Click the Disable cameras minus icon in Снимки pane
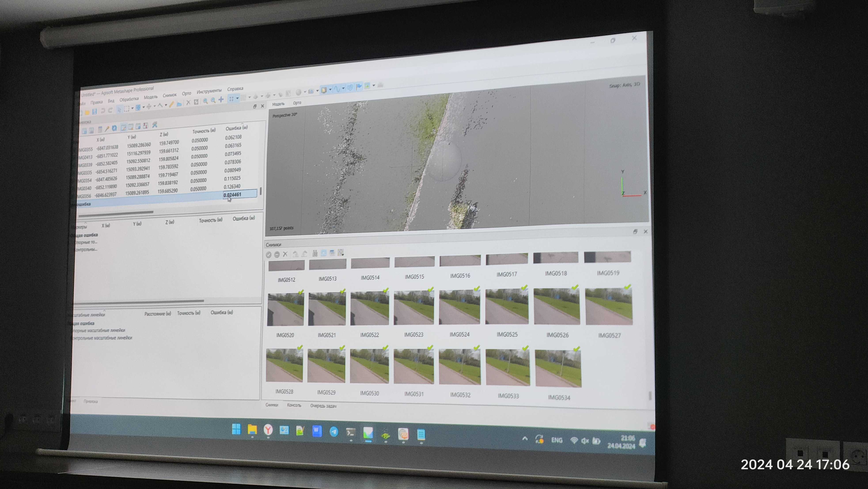Image resolution: width=868 pixels, height=489 pixels. 277,254
